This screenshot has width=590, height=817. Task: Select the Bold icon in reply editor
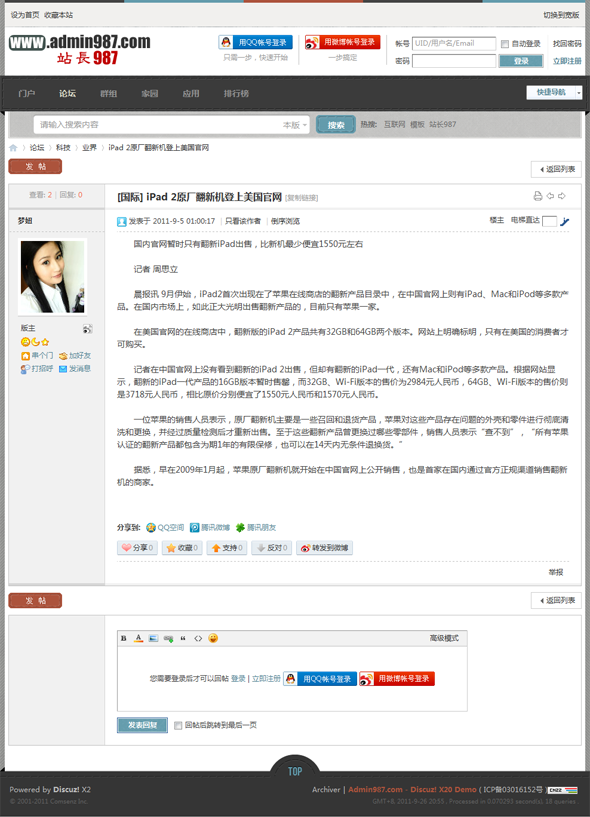coord(124,638)
